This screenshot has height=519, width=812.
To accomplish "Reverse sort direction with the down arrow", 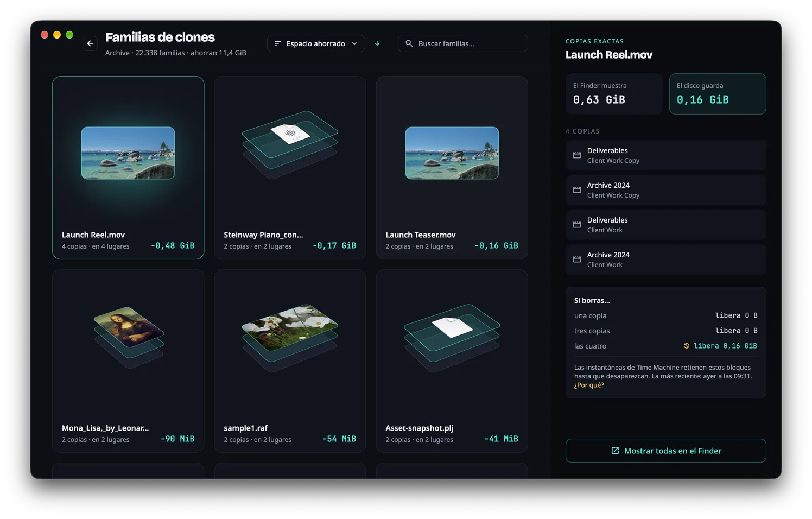I will click(x=377, y=43).
